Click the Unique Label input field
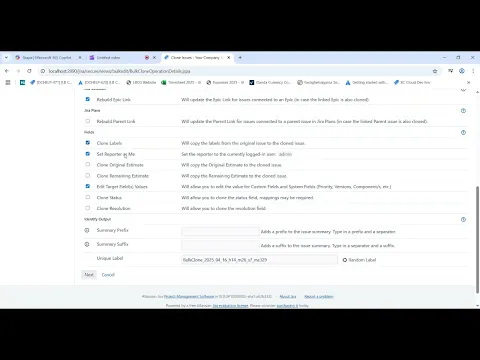 259,260
